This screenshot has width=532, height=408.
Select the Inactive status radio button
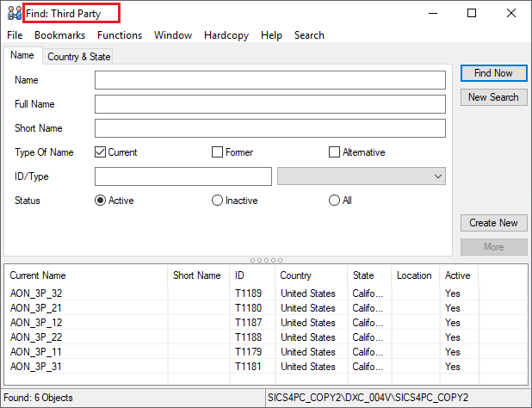point(217,201)
